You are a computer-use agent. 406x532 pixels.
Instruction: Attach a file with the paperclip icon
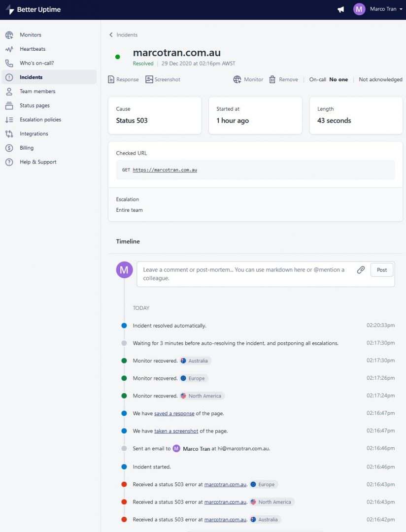pyautogui.click(x=361, y=270)
